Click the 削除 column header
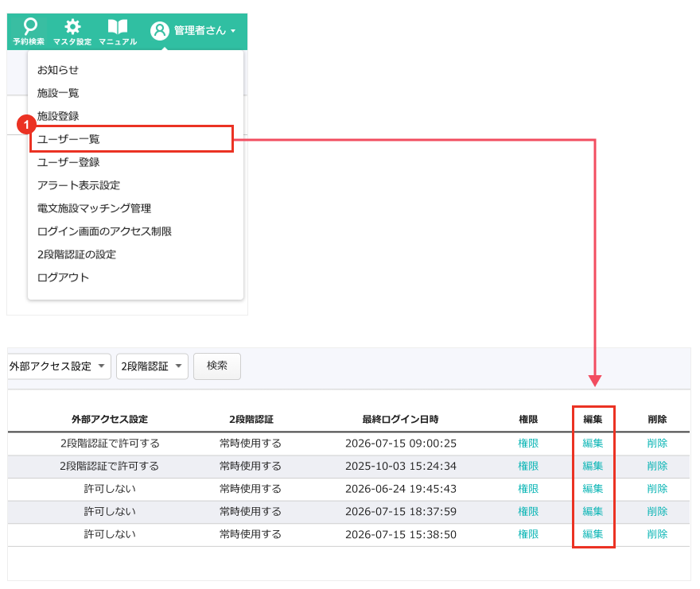Viewport: 700px width, 589px height. pos(657,419)
